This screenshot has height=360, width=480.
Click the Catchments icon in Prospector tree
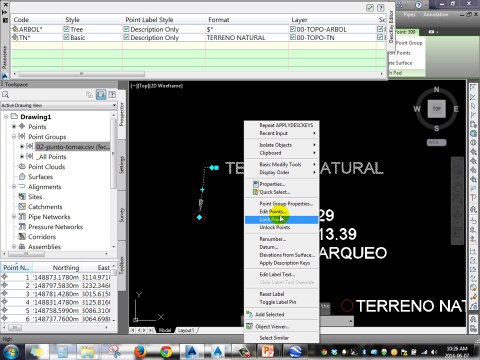pyautogui.click(x=22, y=207)
